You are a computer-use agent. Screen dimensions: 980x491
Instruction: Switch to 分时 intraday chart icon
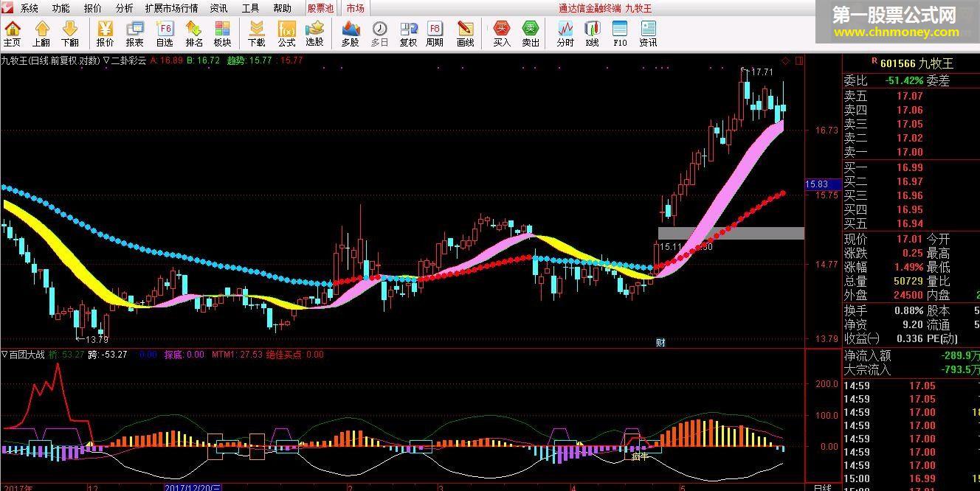[x=565, y=34]
